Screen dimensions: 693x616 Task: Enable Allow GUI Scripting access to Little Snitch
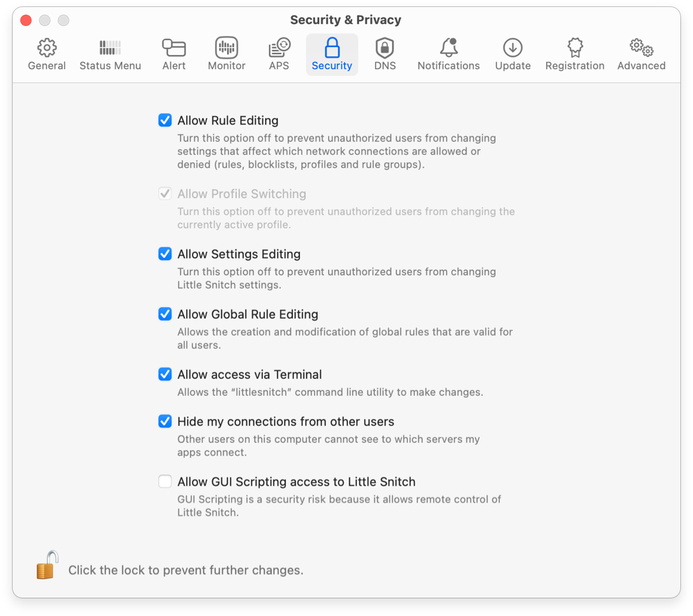coord(165,481)
